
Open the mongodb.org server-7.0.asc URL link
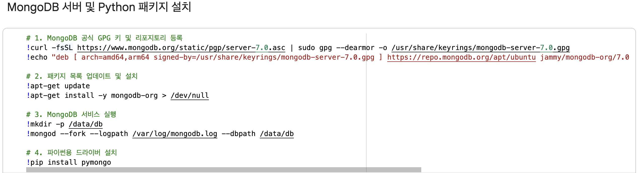coord(181,48)
